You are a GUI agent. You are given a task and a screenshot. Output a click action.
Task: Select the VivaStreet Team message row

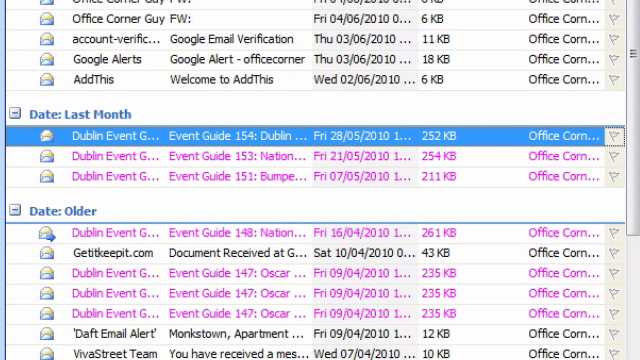coord(316,353)
